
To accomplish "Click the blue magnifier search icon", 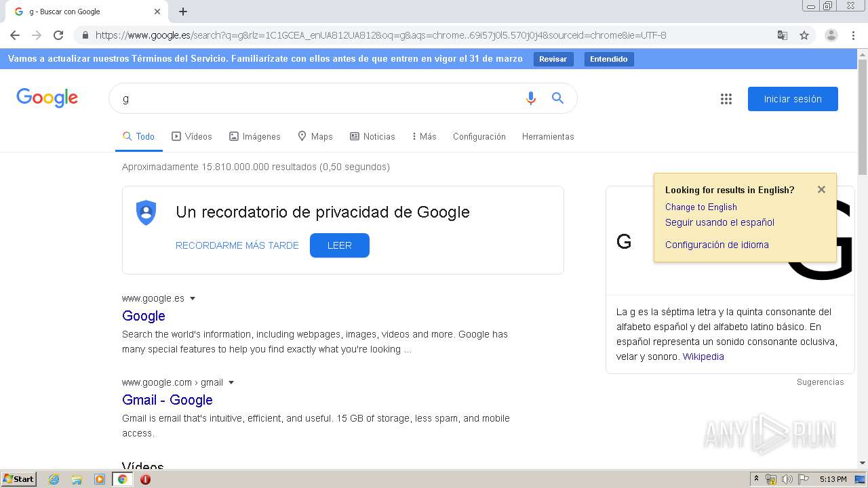I will click(x=557, y=98).
